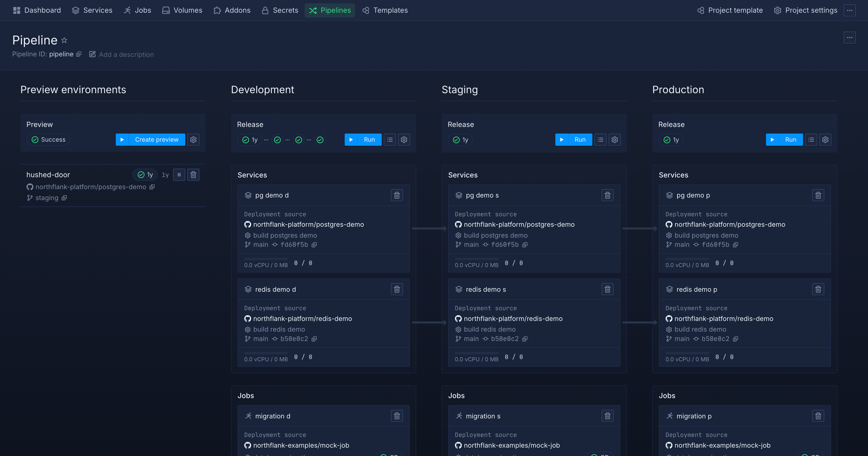Open the redis demo s service
This screenshot has width=868, height=456.
pyautogui.click(x=486, y=289)
